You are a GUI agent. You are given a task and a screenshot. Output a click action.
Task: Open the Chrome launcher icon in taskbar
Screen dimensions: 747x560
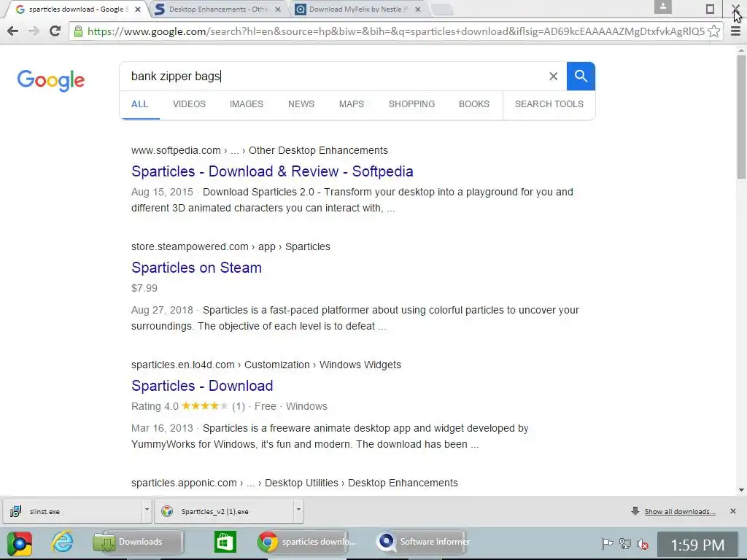pyautogui.click(x=20, y=543)
